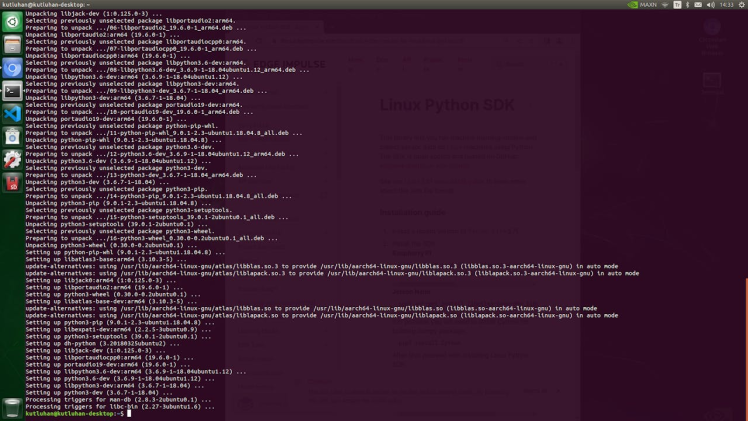Open Ubuntu Software store icon
The height and width of the screenshot is (421, 748).
tap(12, 137)
